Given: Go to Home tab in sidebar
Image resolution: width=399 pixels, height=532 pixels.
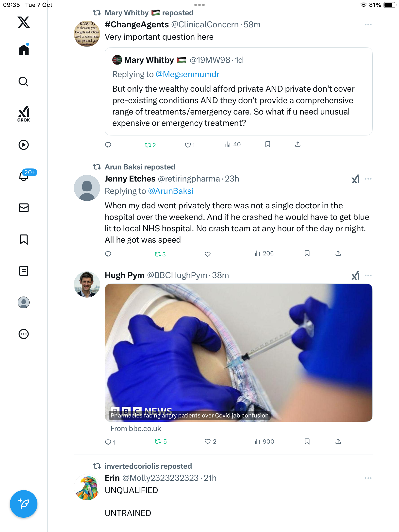Looking at the screenshot, I should click(24, 50).
